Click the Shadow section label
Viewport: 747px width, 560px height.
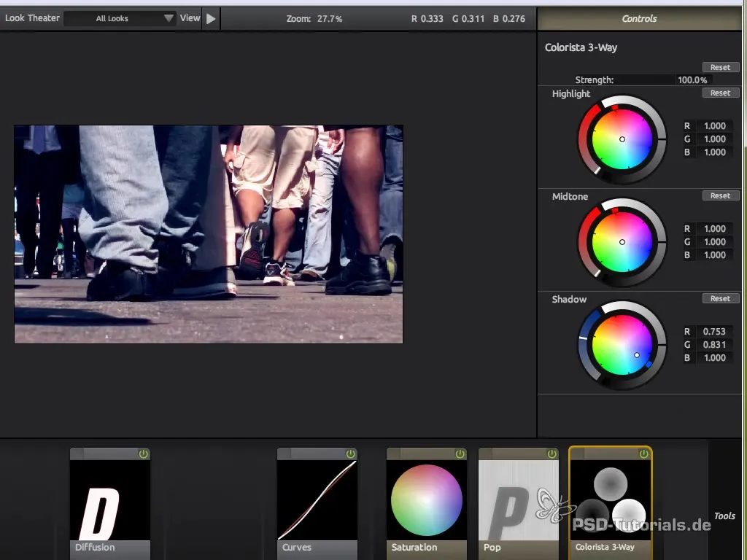(x=569, y=299)
